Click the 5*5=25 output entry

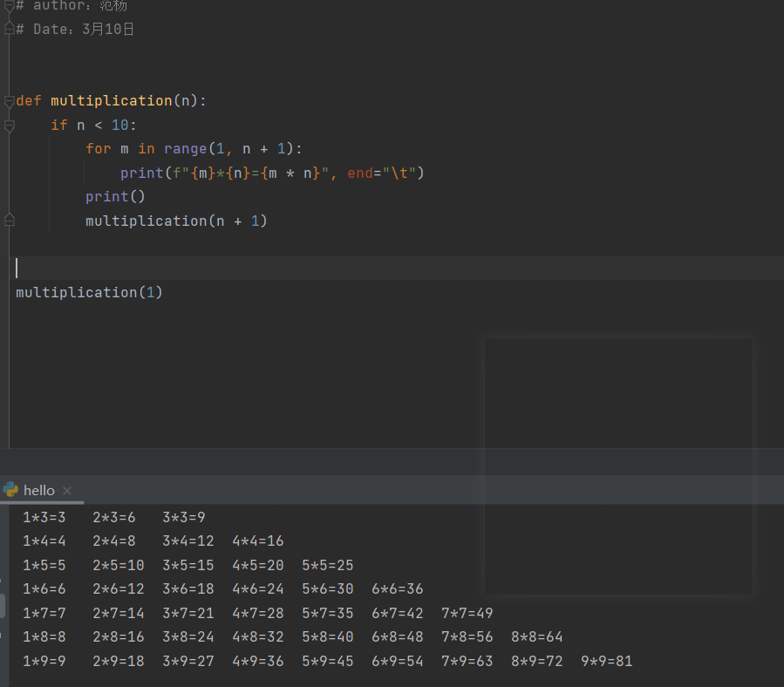tap(327, 565)
